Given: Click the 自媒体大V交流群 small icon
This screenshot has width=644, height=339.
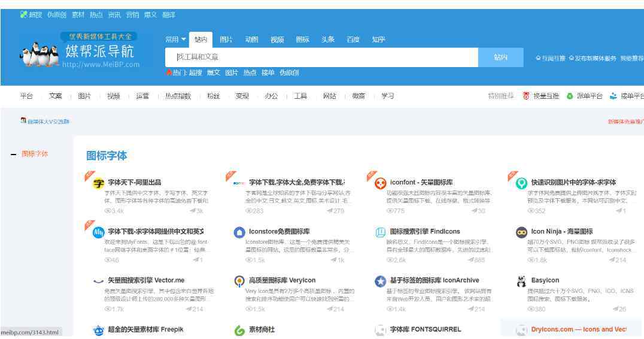Looking at the screenshot, I should [23, 121].
